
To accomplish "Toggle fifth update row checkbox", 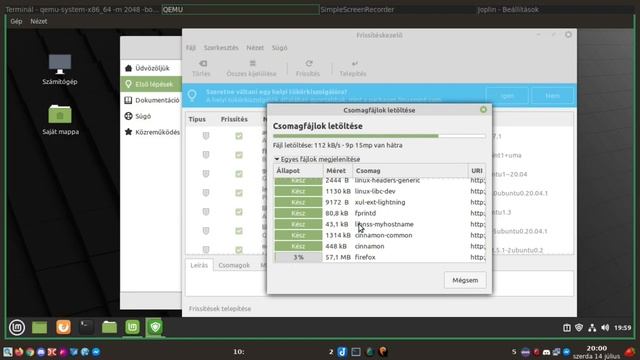I will point(239,212).
